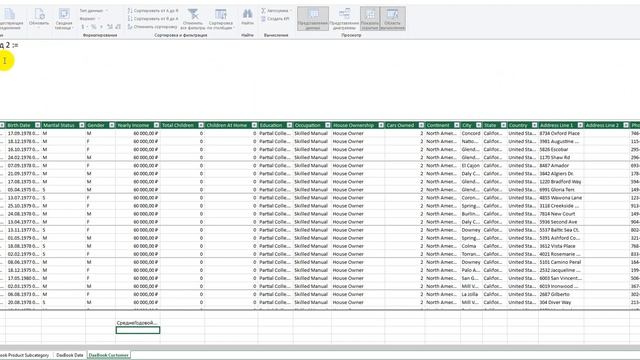Open the Education column filter dropdown
This screenshot has width=640, height=360.
289,125
